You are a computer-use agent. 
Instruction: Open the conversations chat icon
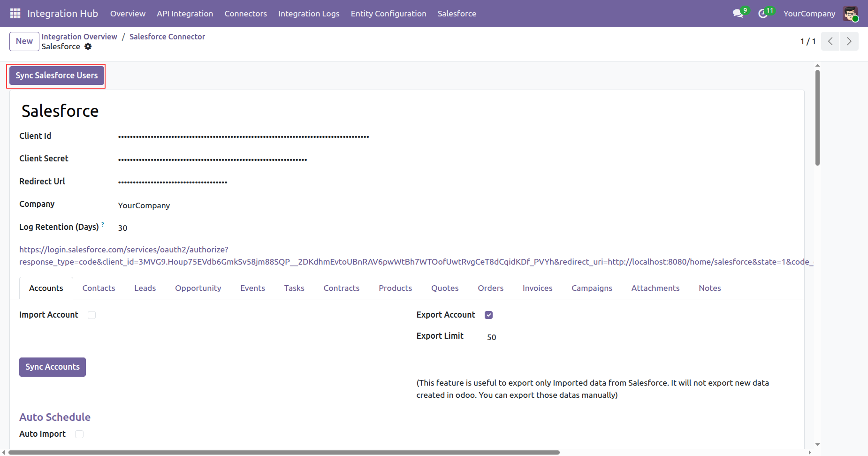738,14
